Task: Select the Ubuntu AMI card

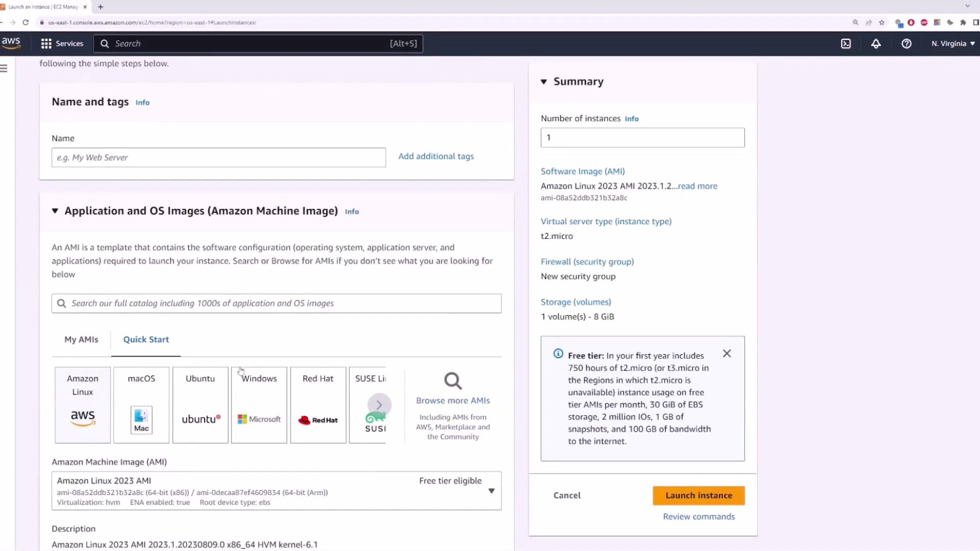Action: coord(200,405)
